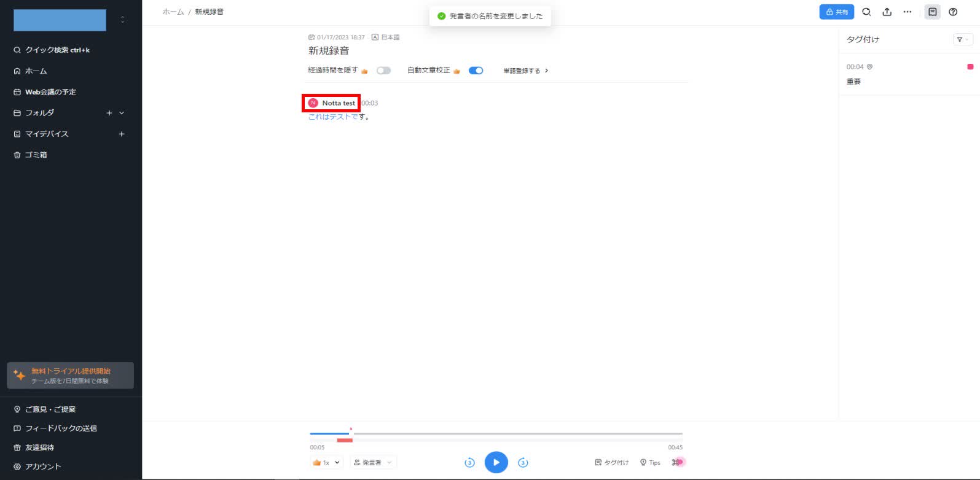Click the location pin icon next to 00:04
This screenshot has width=980, height=480.
click(x=869, y=66)
